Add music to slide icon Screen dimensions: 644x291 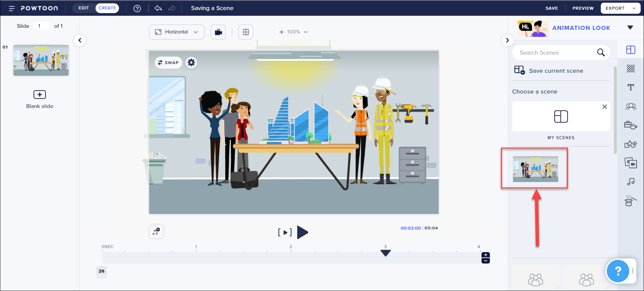(x=156, y=232)
